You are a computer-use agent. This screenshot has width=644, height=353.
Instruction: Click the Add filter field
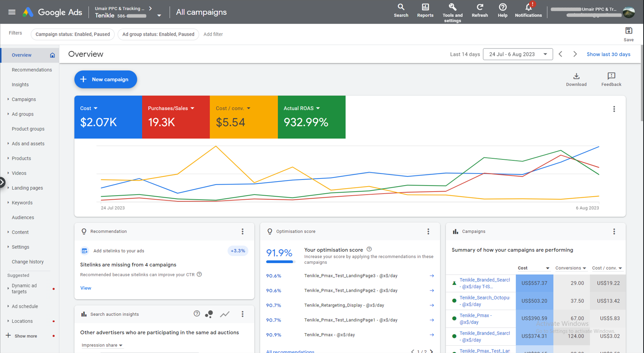click(213, 34)
